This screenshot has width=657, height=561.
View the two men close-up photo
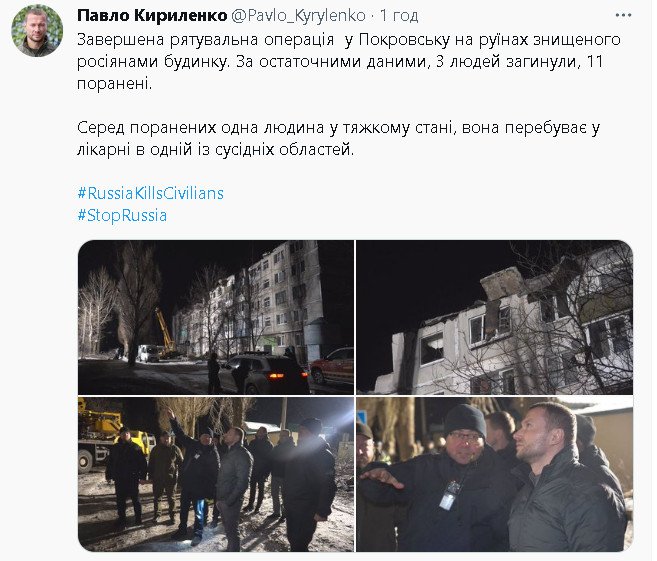point(494,474)
